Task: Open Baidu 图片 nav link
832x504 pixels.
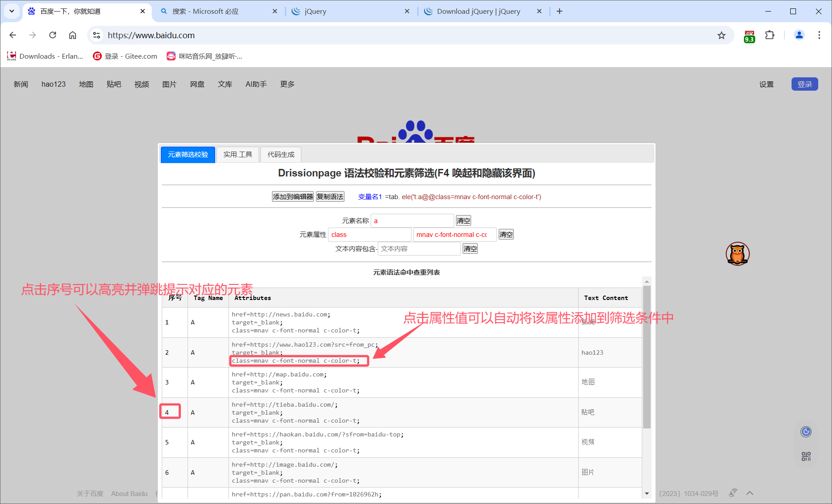Action: pos(169,84)
